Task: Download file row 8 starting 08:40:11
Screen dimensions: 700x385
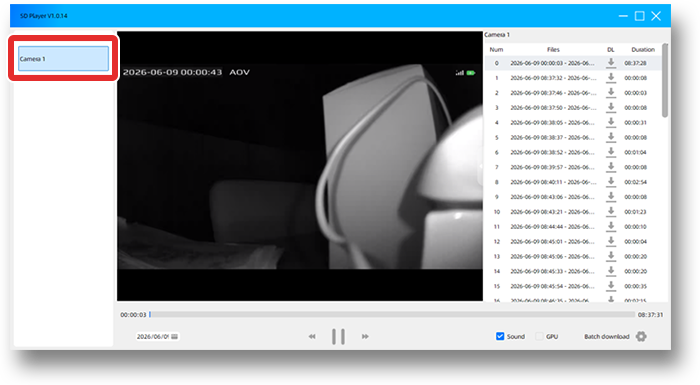Action: point(611,182)
